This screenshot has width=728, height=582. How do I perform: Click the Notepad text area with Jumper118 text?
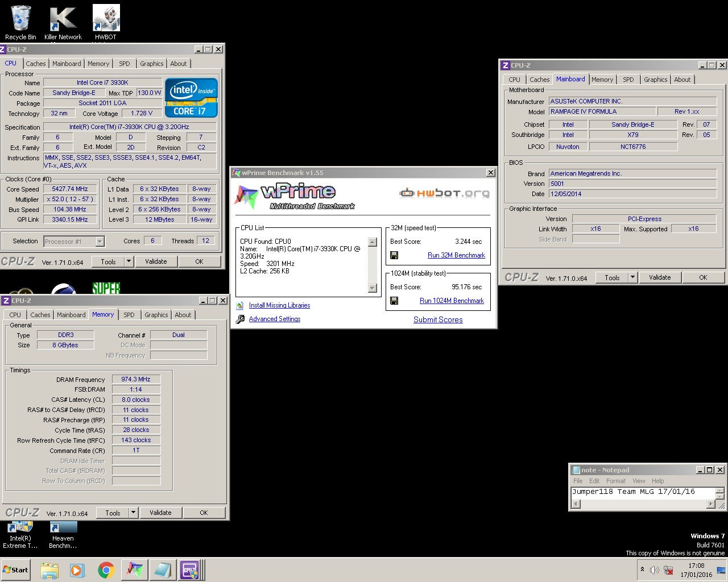tap(643, 493)
